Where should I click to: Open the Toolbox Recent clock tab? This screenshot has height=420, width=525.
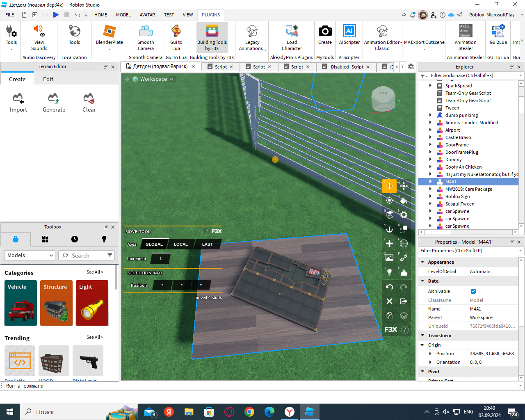click(x=75, y=239)
